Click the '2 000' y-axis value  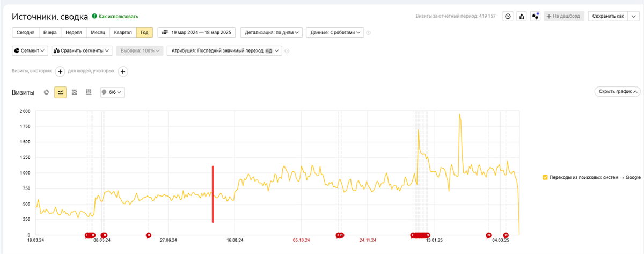[x=24, y=111]
